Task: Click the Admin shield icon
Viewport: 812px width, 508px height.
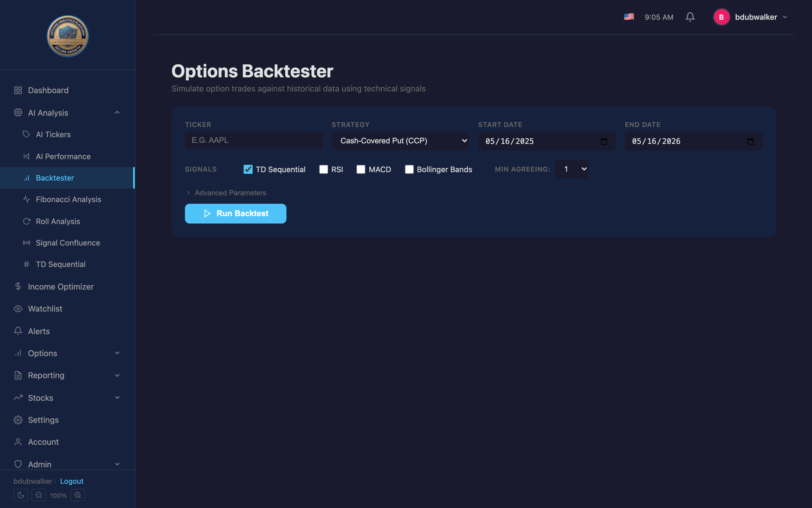Action: pos(18,464)
